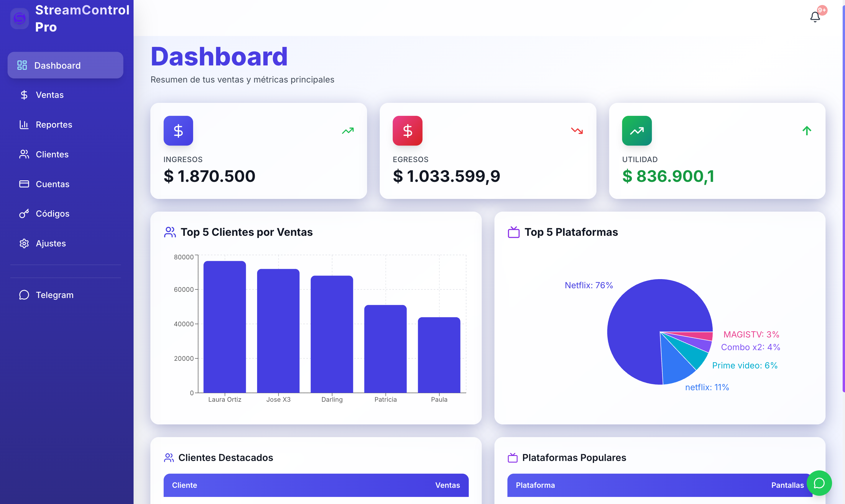Click the Códigos key icon
Image resolution: width=845 pixels, height=504 pixels.
click(24, 214)
